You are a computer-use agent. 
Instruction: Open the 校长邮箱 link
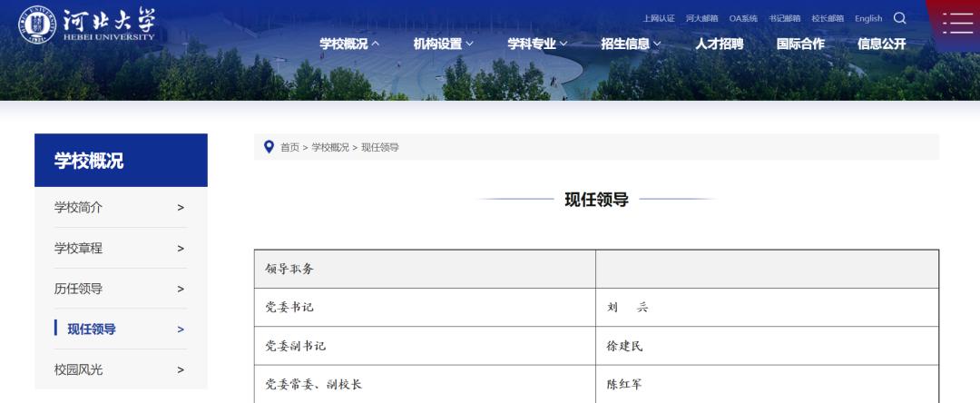pos(828,19)
